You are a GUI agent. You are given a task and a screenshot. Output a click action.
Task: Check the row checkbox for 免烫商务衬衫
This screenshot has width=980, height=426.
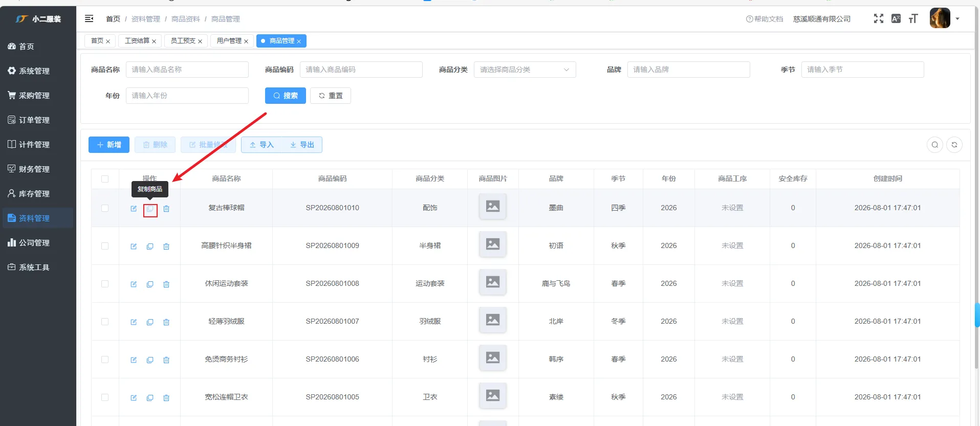pos(105,360)
